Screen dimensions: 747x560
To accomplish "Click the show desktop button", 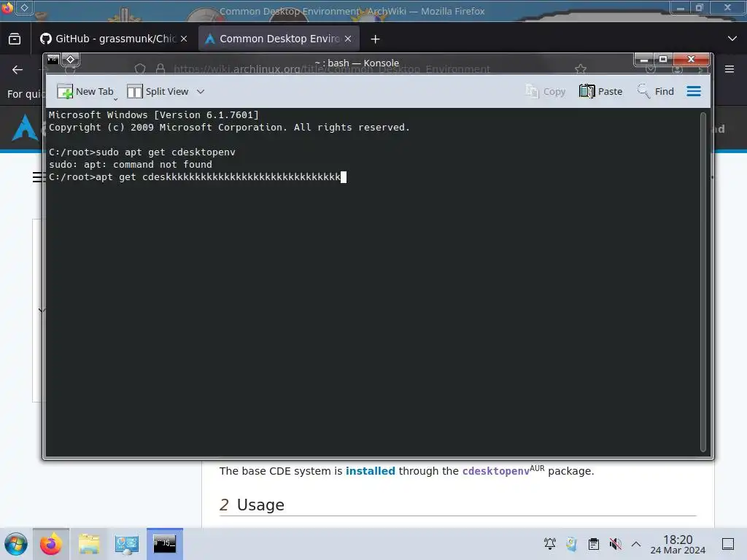I will pos(728,544).
